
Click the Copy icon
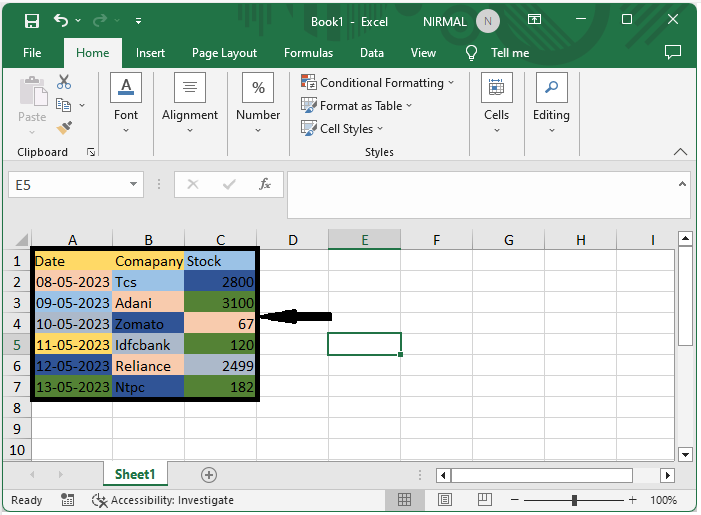(63, 105)
